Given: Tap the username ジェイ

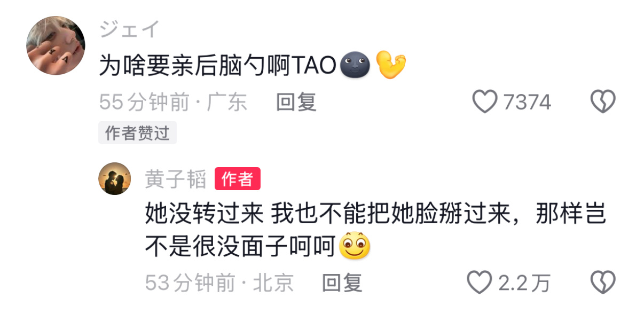Looking at the screenshot, I should coord(129,29).
